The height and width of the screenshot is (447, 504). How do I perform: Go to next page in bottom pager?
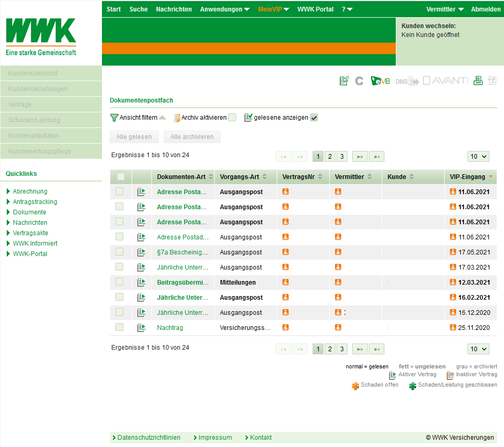(360, 349)
